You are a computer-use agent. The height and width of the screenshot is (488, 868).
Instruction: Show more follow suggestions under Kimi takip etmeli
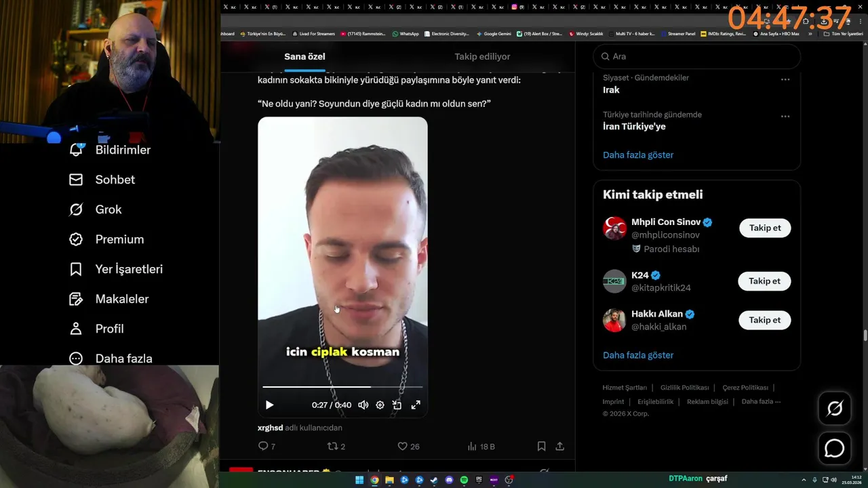click(x=638, y=354)
